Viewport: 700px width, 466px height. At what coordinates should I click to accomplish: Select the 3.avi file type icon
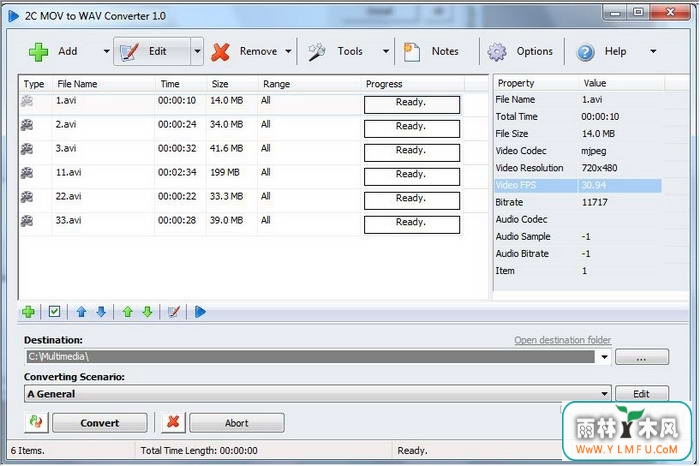click(27, 149)
